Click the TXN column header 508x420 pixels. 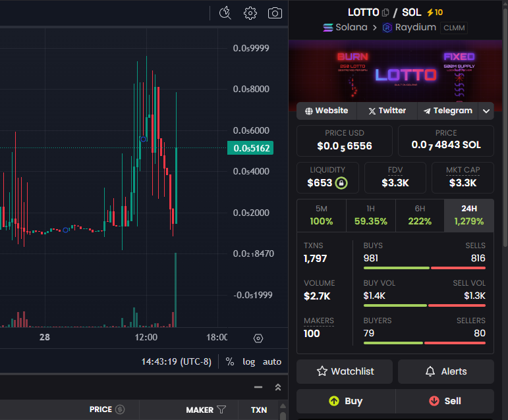coord(259,410)
